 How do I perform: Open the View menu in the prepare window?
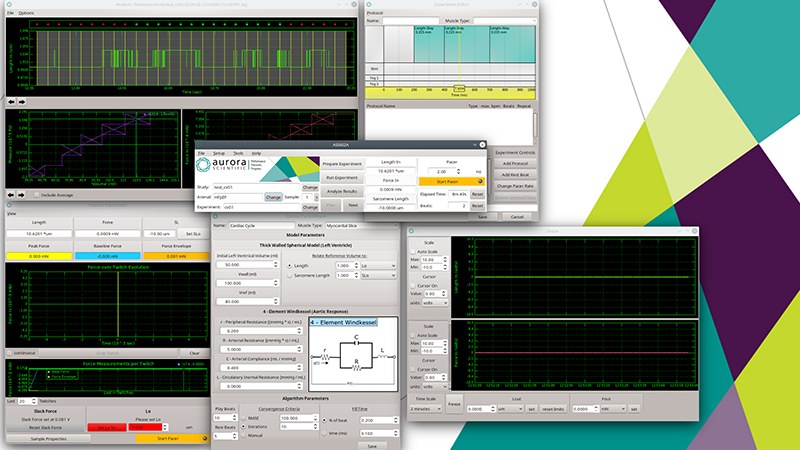pos(11,213)
